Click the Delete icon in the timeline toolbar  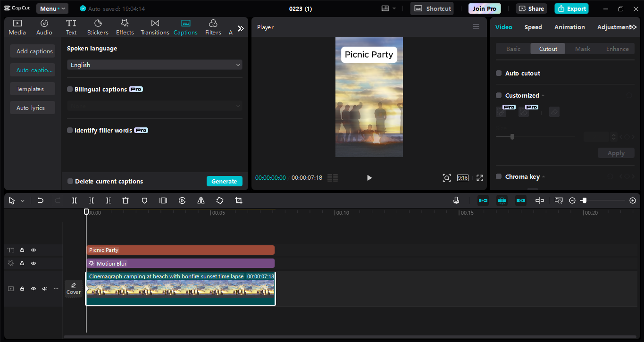tap(125, 200)
